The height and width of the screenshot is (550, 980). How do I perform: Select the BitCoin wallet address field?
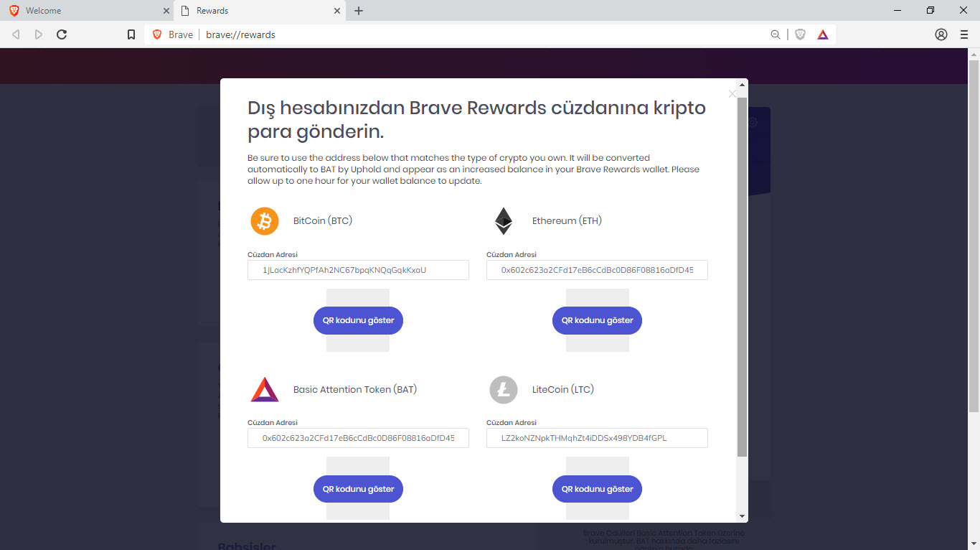coord(358,270)
